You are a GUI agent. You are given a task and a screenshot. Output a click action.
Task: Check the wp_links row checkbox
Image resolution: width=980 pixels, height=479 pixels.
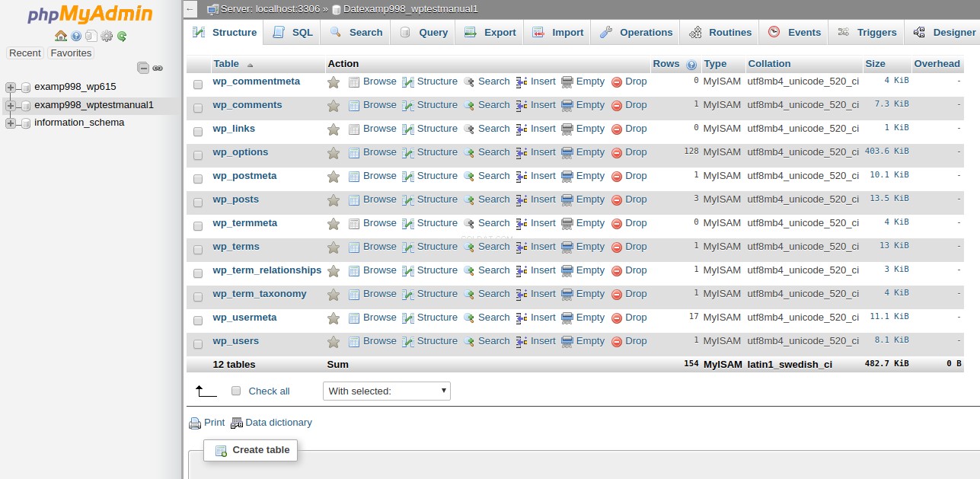tap(198, 132)
